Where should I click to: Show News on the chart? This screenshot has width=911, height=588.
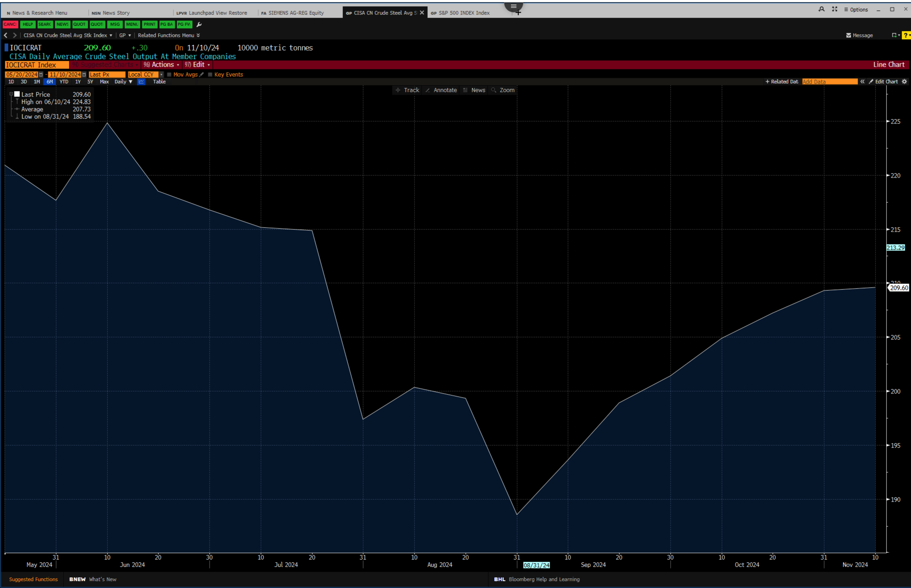pos(474,90)
